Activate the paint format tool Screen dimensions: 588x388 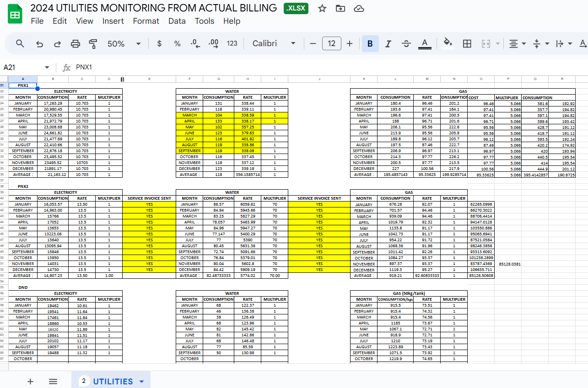pos(93,43)
